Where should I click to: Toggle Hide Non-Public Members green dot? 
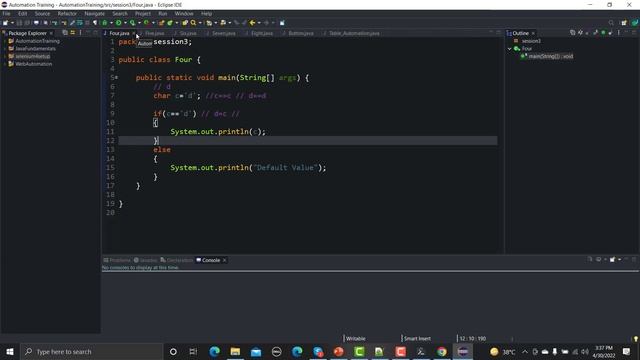click(x=603, y=33)
